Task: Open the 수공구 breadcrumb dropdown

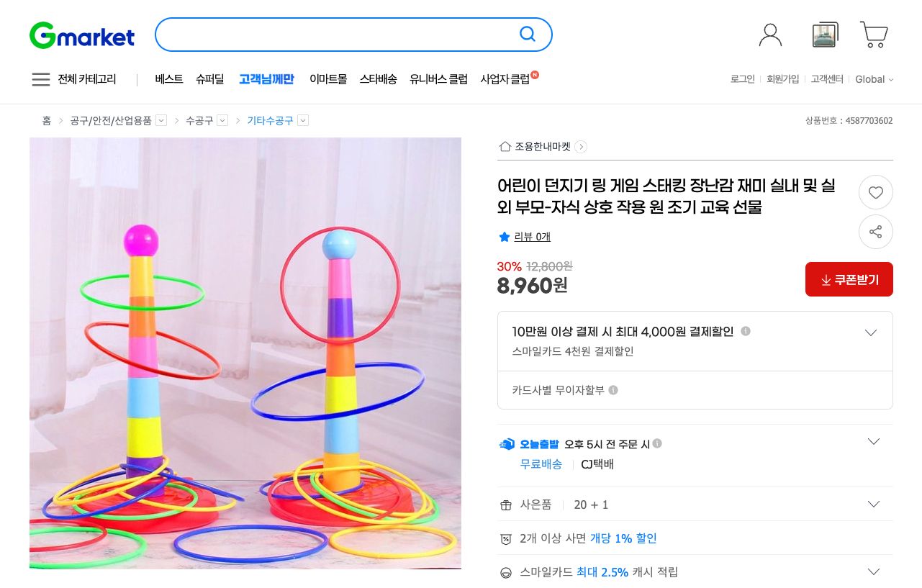Action: [223, 120]
